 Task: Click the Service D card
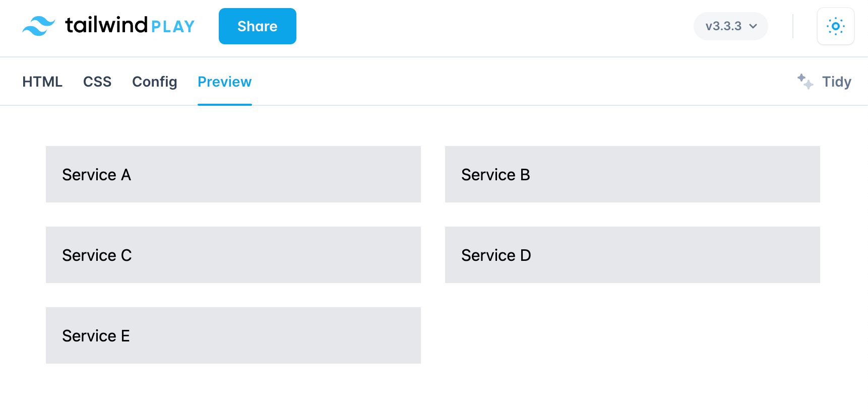click(632, 255)
